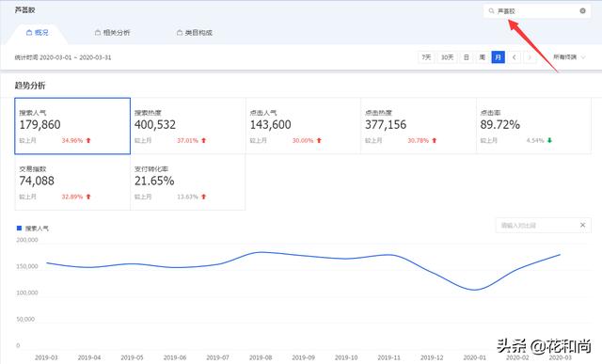The image size is (602, 364).
Task: Choose the 周 (week) granularity
Action: (x=483, y=57)
